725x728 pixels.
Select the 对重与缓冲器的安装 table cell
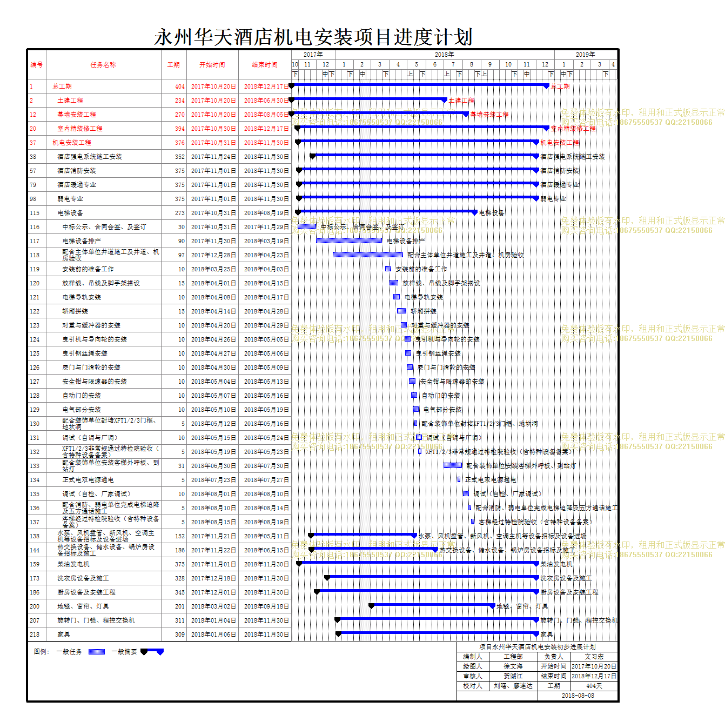pos(103,325)
